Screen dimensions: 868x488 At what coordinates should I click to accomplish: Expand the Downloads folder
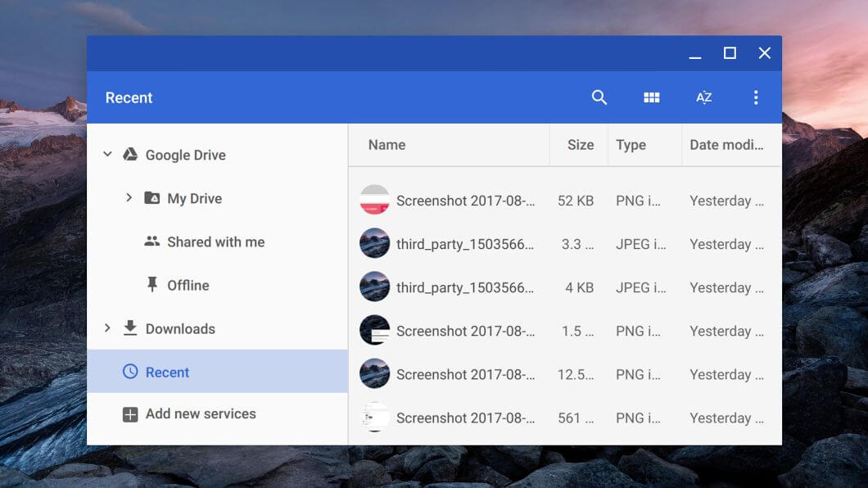coord(107,328)
